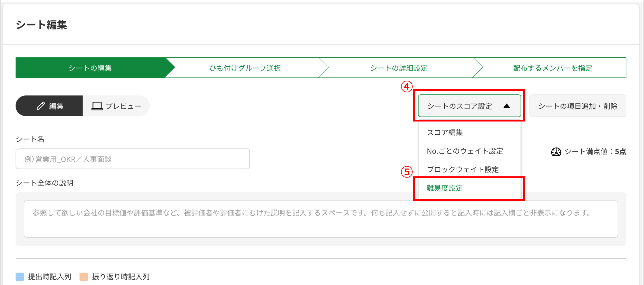Switch to 編集 mode toggle
Image resolution: width=644 pixels, height=285 pixels.
pos(49,106)
